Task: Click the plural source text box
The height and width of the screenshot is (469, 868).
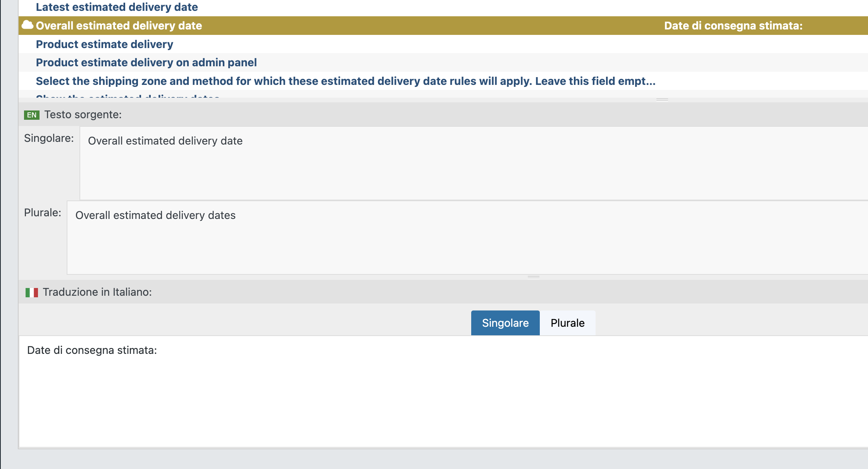Action: (x=465, y=237)
